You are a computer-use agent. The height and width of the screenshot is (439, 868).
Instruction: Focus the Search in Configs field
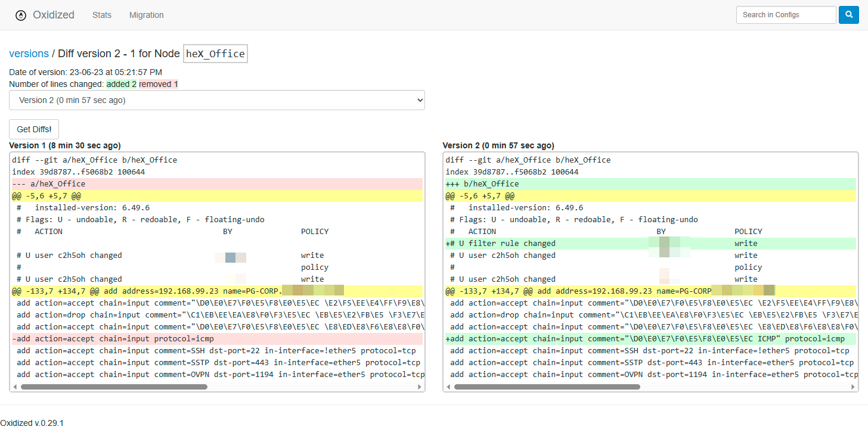pyautogui.click(x=786, y=15)
